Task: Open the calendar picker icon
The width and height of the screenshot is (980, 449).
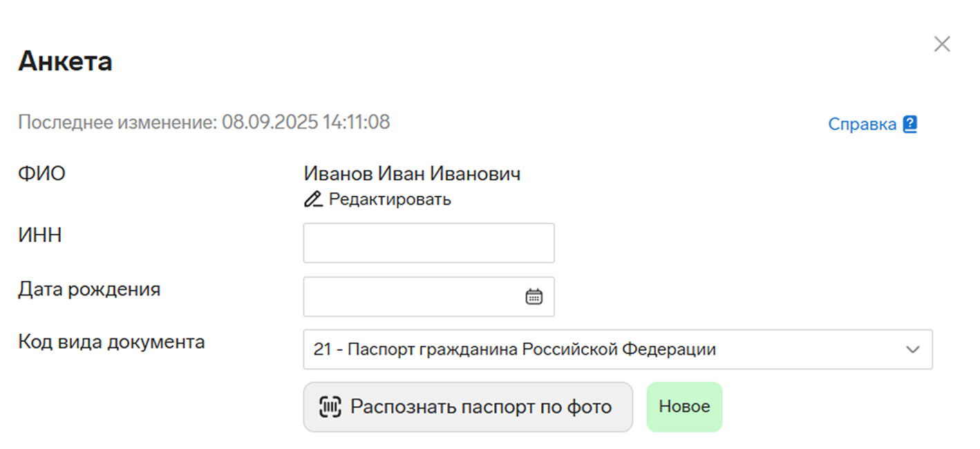Action: pyautogui.click(x=534, y=297)
